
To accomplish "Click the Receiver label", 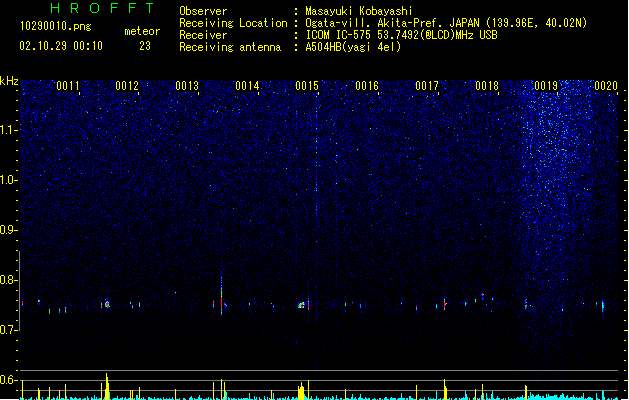I will coord(203,35).
